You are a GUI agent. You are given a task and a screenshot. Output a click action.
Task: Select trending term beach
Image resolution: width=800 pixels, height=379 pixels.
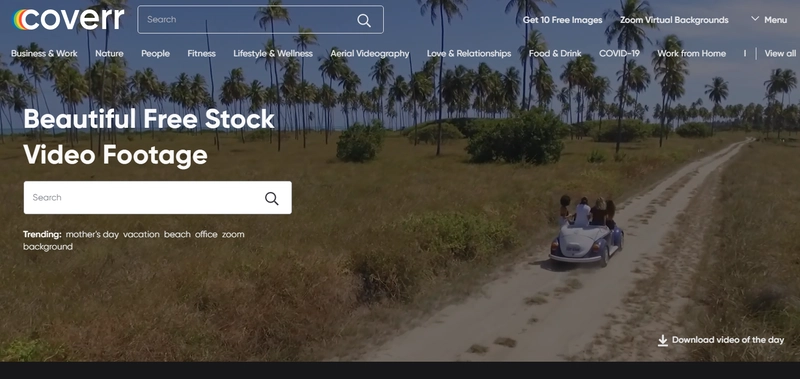(177, 235)
